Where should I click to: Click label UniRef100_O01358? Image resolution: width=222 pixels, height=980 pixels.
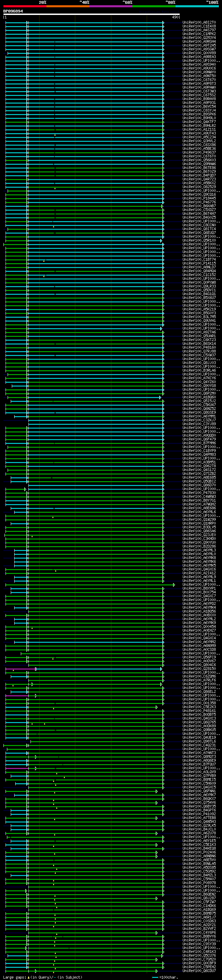point(199,703)
